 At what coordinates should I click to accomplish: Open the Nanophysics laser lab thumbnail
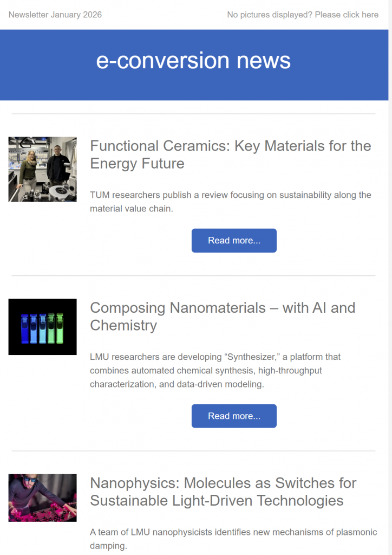point(42,498)
